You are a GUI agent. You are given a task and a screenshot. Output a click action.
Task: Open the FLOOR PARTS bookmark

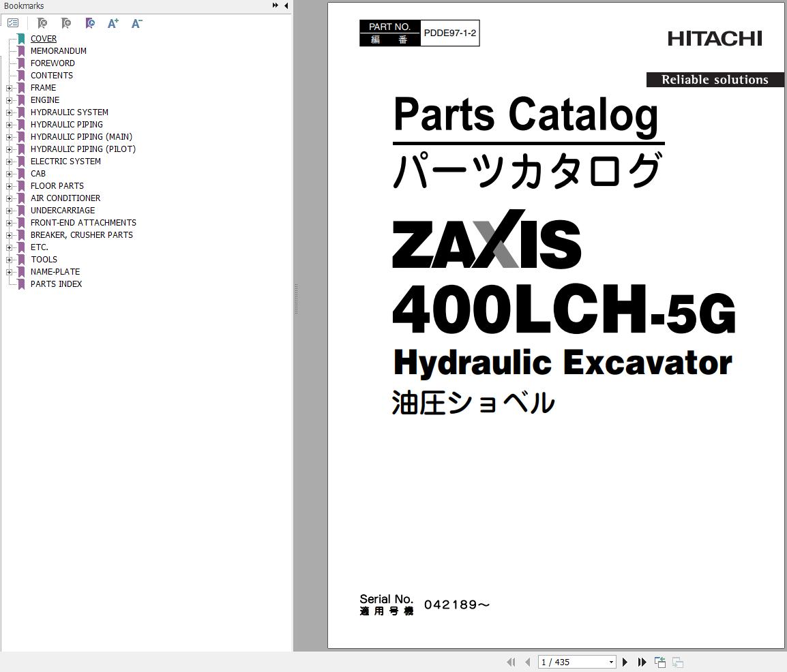pos(57,186)
